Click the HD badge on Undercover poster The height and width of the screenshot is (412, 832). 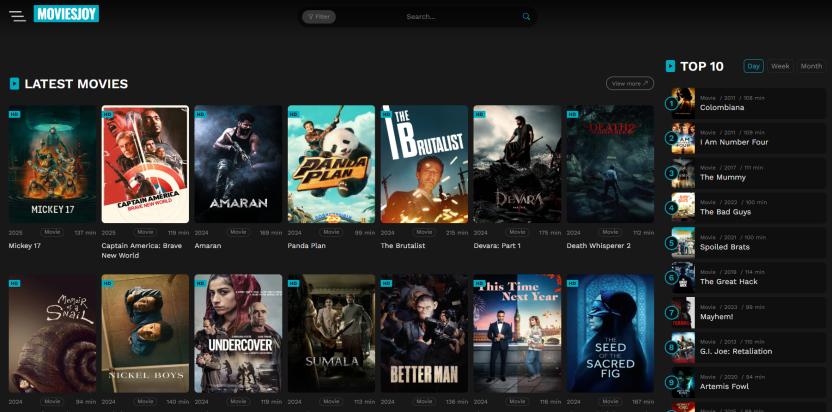(x=201, y=284)
